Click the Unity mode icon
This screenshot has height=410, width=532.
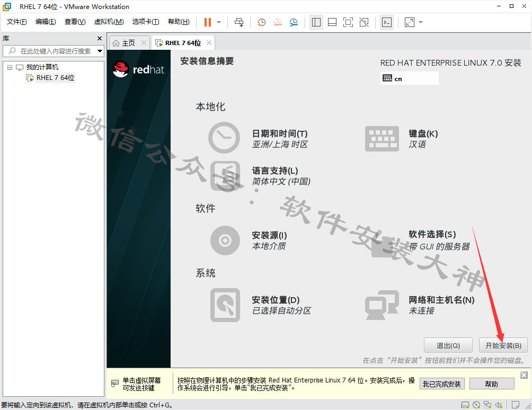coord(364,22)
